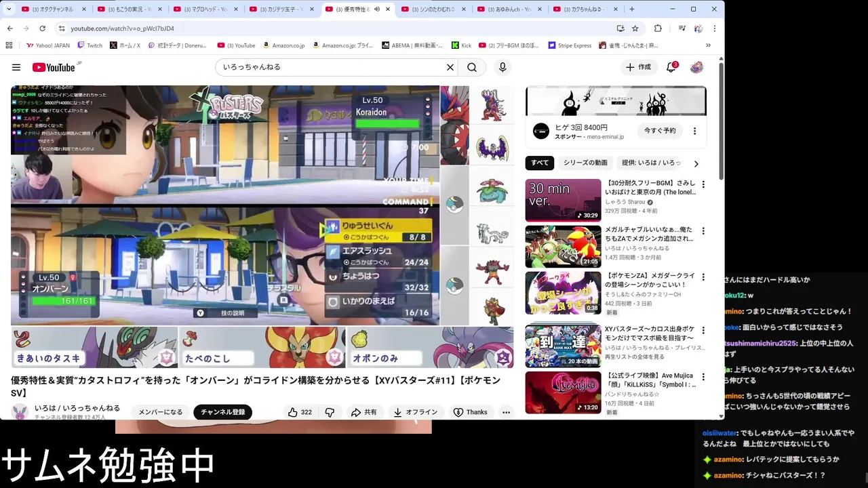This screenshot has height=488, width=868.
Task: Open Yahoo! JAPAN bookmark
Action: 48,45
